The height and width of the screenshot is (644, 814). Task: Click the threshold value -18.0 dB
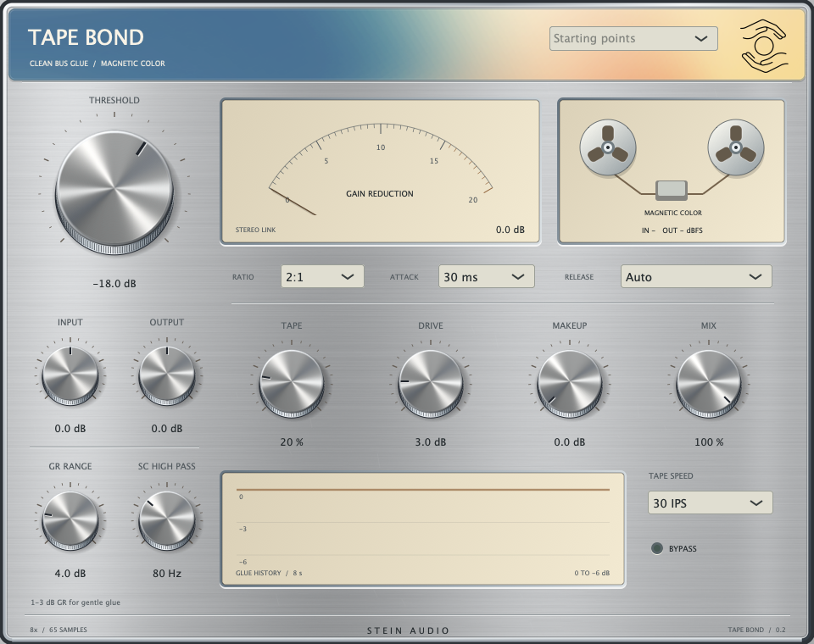114,284
